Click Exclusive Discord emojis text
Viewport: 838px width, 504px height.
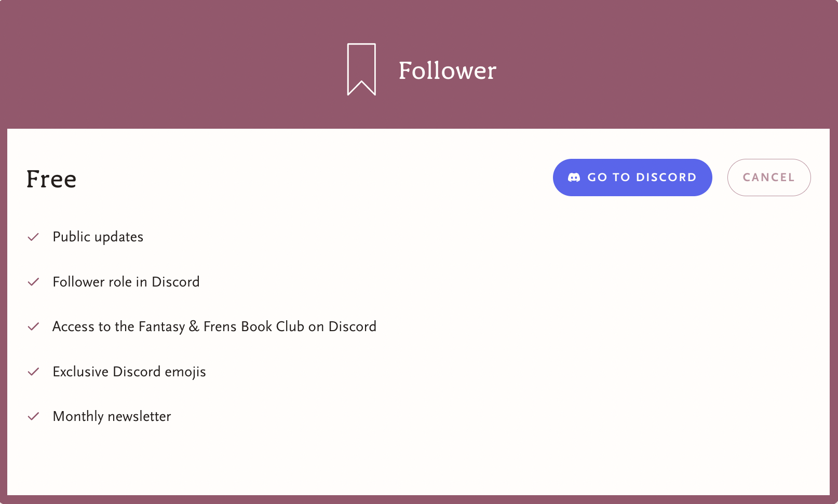click(x=129, y=372)
